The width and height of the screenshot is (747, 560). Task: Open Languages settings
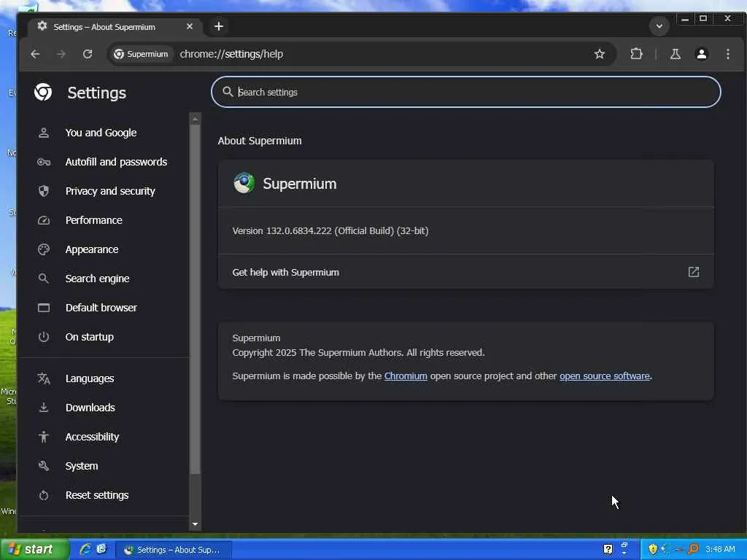pos(90,378)
